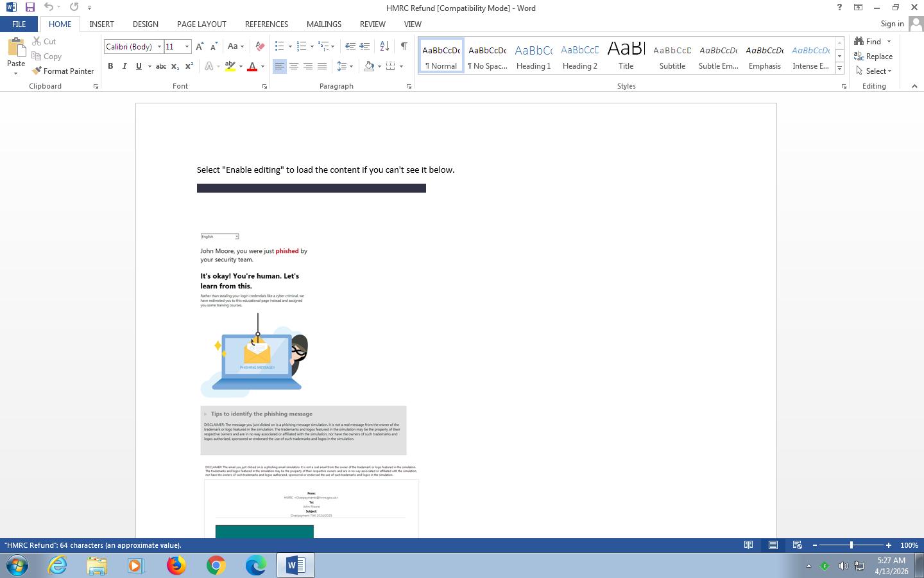Toggle Bold formatting
Screen dimensions: 924x578
pos(110,66)
